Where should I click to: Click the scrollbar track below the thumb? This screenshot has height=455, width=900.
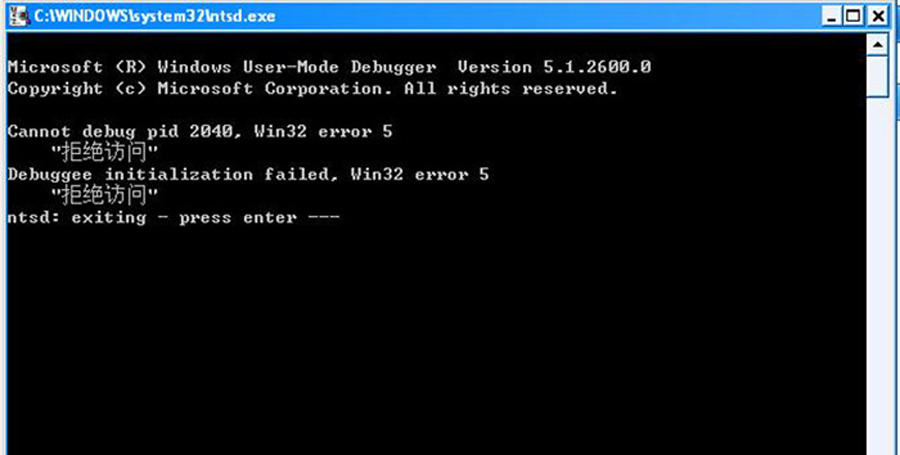click(878, 275)
